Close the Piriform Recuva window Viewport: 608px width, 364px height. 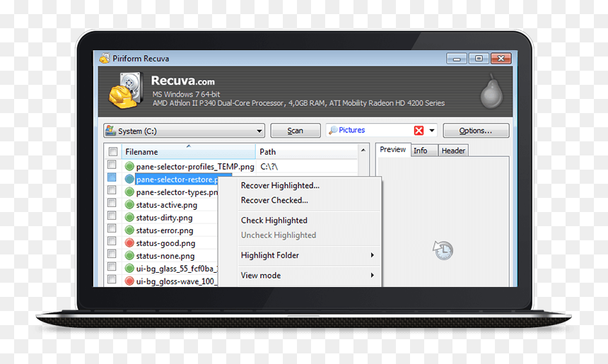click(x=501, y=59)
